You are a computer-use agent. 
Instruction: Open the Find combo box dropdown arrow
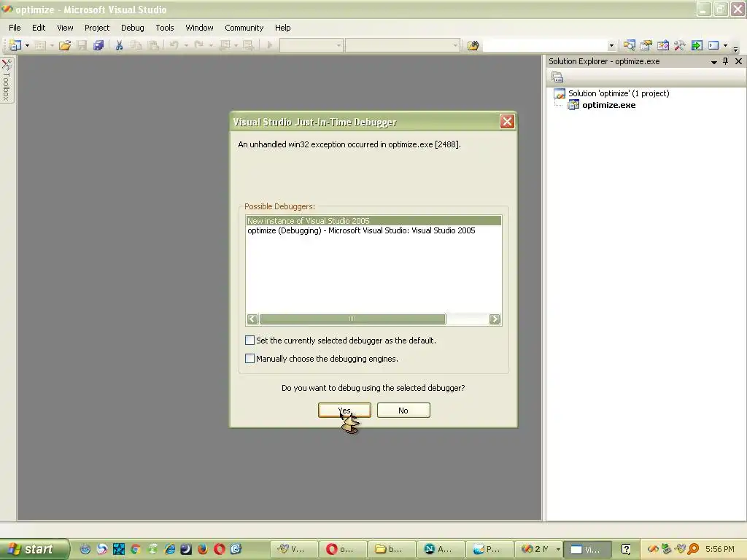(611, 46)
